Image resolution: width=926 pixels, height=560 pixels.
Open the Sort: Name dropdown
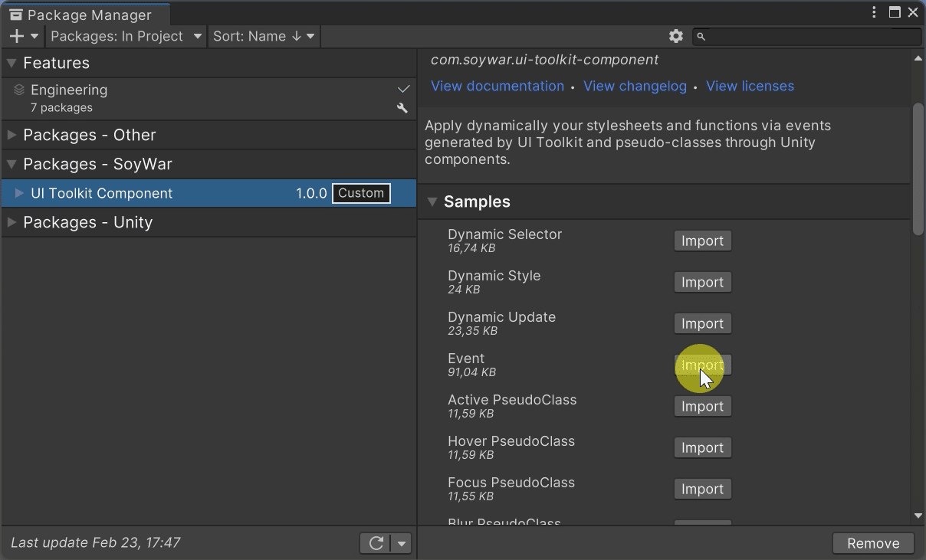point(263,35)
